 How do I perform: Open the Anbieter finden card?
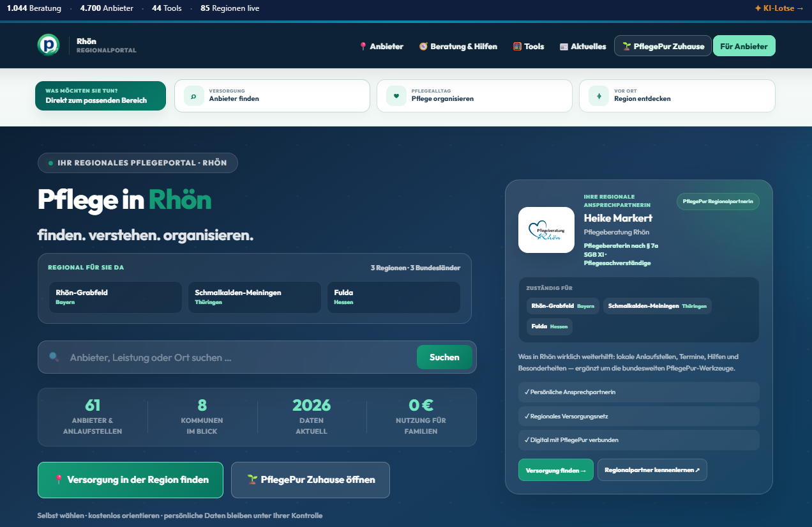[272, 96]
